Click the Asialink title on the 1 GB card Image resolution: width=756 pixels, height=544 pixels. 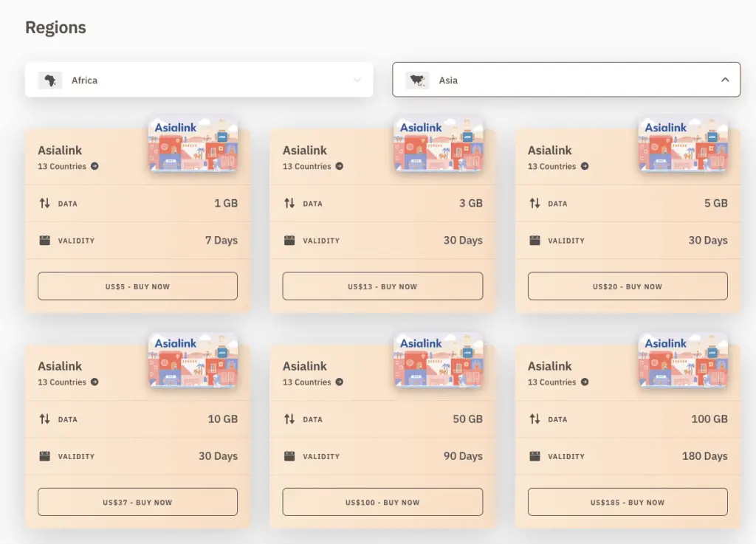(60, 151)
